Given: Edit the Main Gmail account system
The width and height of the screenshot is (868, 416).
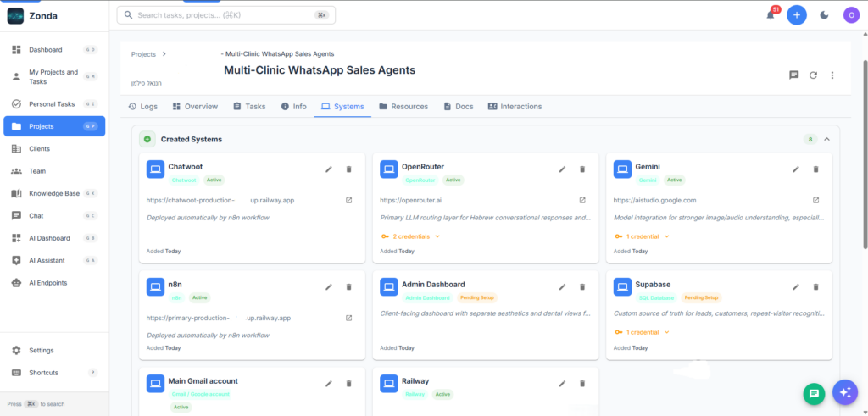Looking at the screenshot, I should [x=329, y=383].
